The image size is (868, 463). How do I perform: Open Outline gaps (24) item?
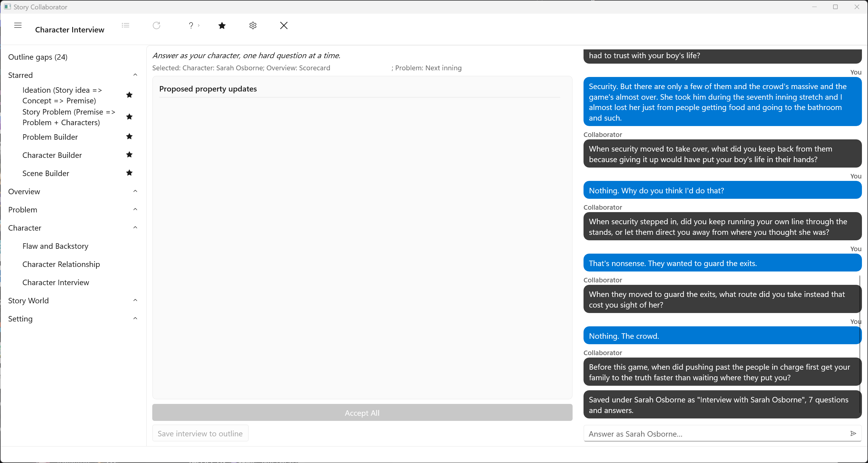pos(38,57)
